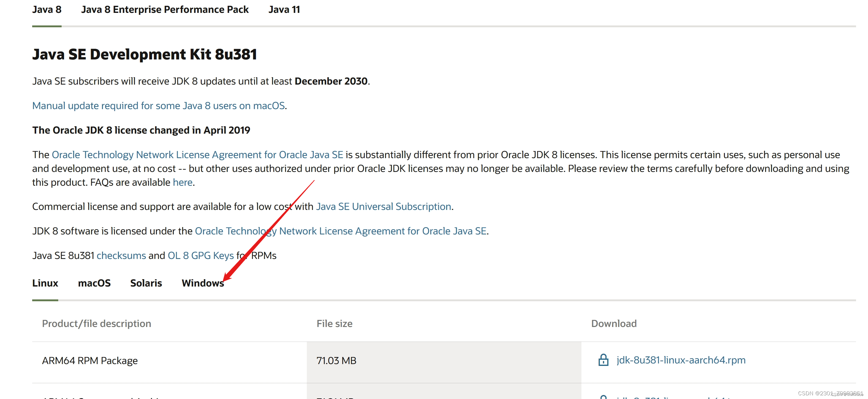Open the 8u381 checksums link

coord(121,256)
